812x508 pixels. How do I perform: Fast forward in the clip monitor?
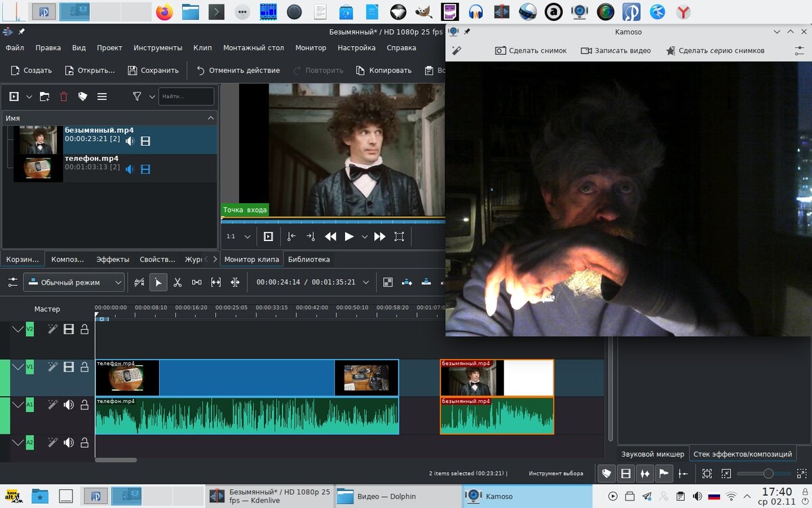380,236
